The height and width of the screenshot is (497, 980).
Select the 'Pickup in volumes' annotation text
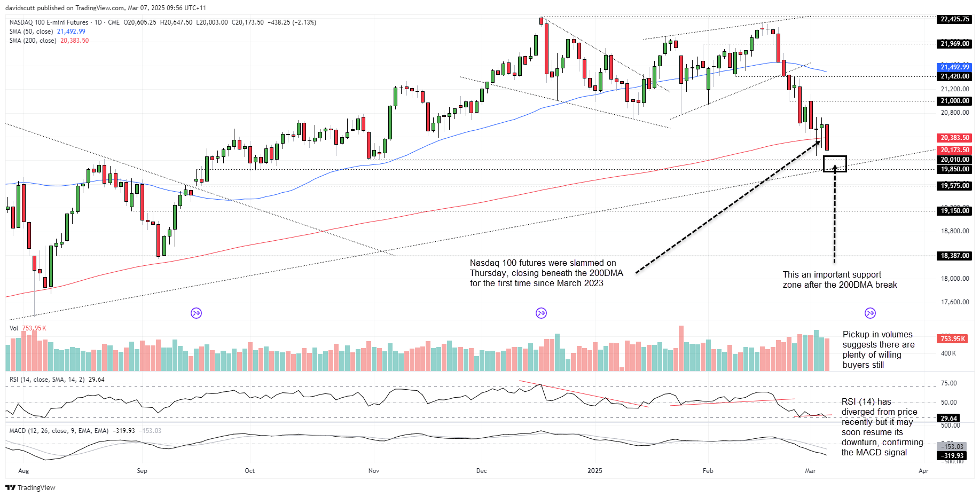pyautogui.click(x=879, y=350)
